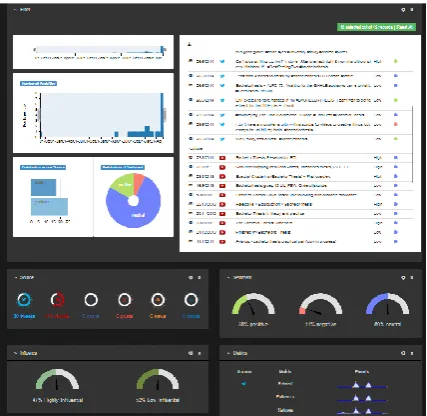
Task: Click the top time range slider track
Action: click(x=98, y=50)
